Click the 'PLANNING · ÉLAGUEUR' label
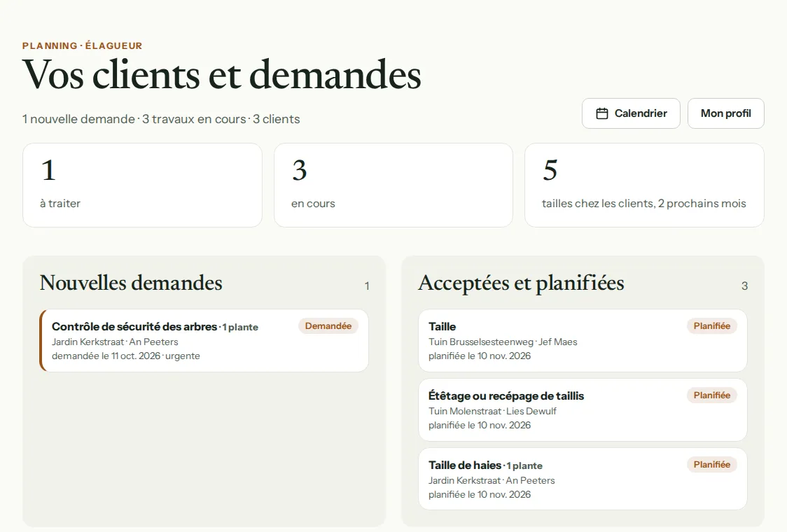Viewport: 787px width, 532px height. (x=83, y=45)
